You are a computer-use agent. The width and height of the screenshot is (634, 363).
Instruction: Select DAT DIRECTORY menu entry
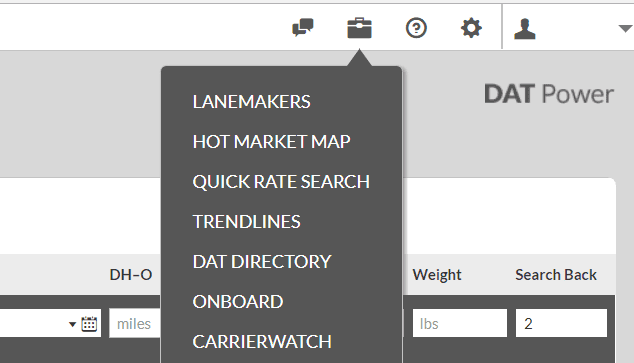pyautogui.click(x=262, y=262)
